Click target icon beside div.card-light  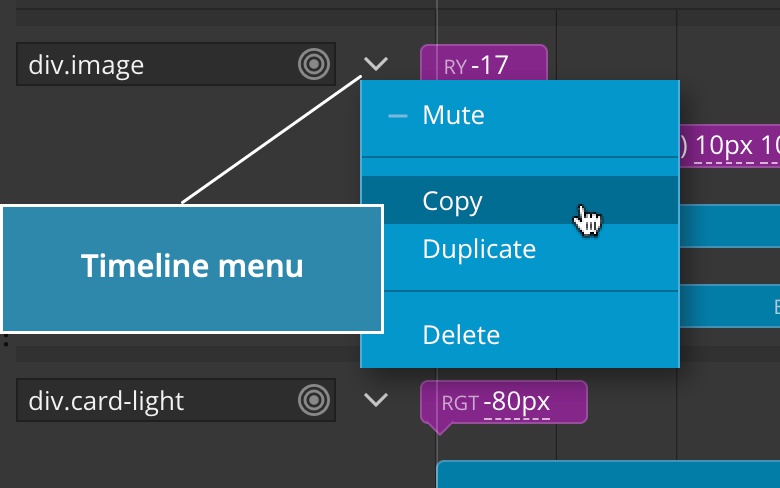coord(314,400)
